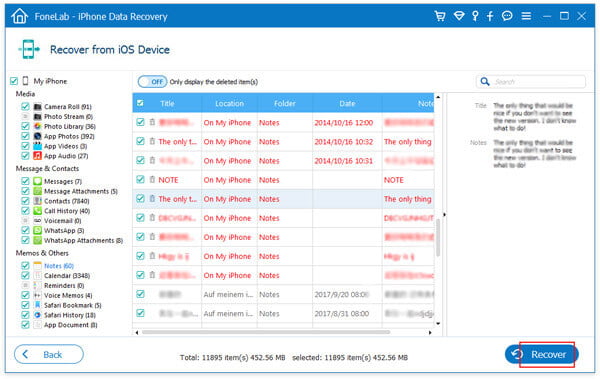Click the horizontal scroll right arrow
The image size is (600, 379).
pyautogui.click(x=430, y=332)
